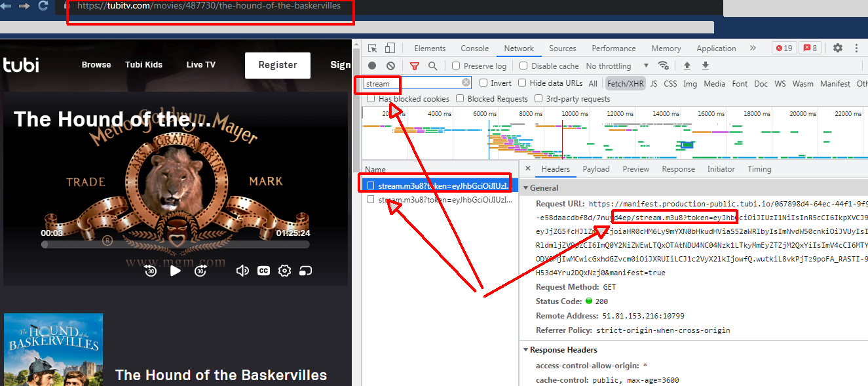Viewport: 868px width, 386px height.
Task: Go to Tubi Kids
Action: (144, 65)
